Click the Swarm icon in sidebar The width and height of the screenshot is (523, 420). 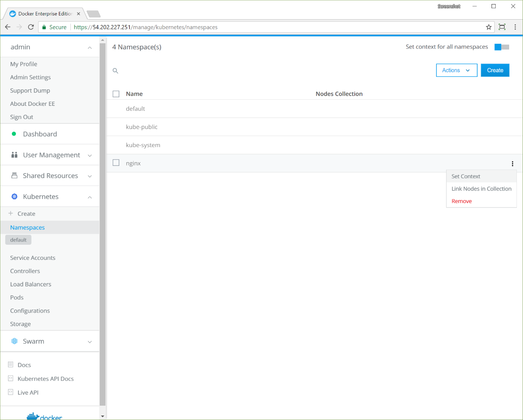[x=14, y=341]
